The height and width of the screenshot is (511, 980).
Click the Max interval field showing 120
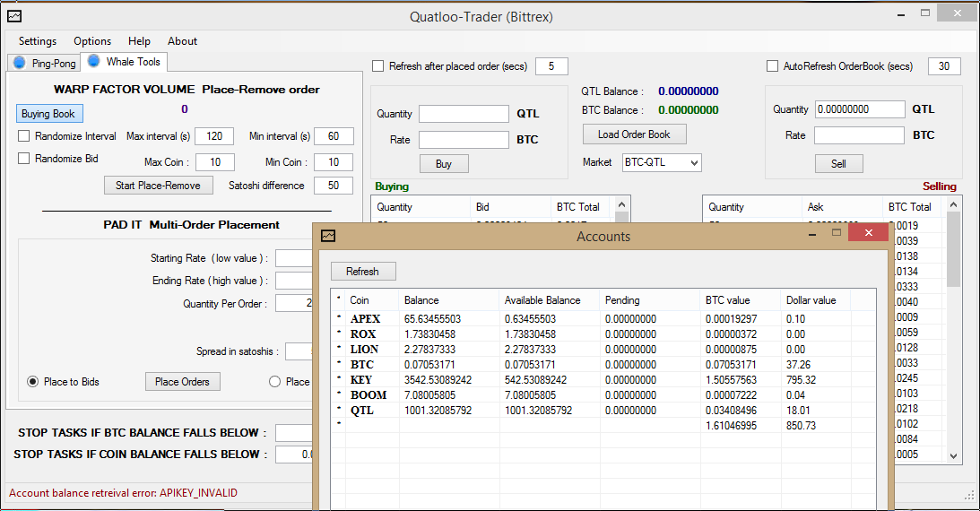pos(214,136)
